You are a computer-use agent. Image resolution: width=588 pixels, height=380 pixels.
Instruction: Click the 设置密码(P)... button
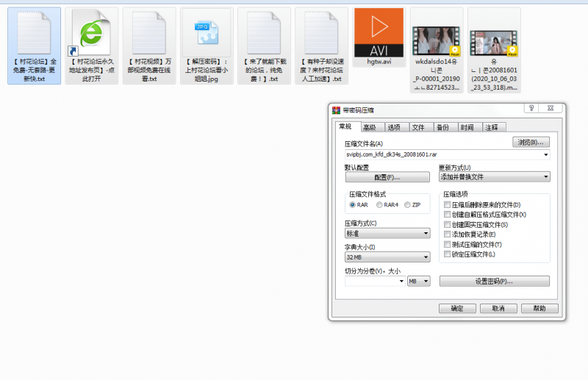coord(494,282)
